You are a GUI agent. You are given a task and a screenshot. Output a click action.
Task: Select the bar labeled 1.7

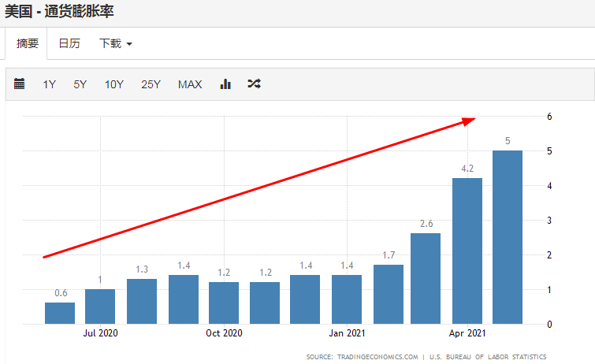388,294
